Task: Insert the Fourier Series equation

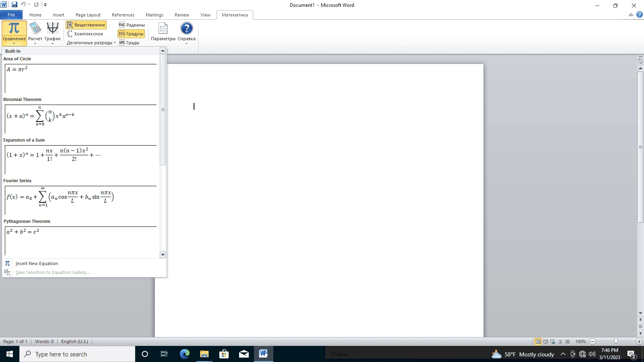Action: 80,200
